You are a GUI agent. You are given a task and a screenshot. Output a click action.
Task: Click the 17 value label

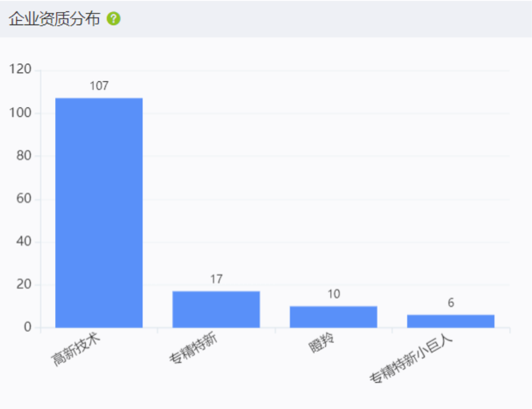(x=217, y=279)
